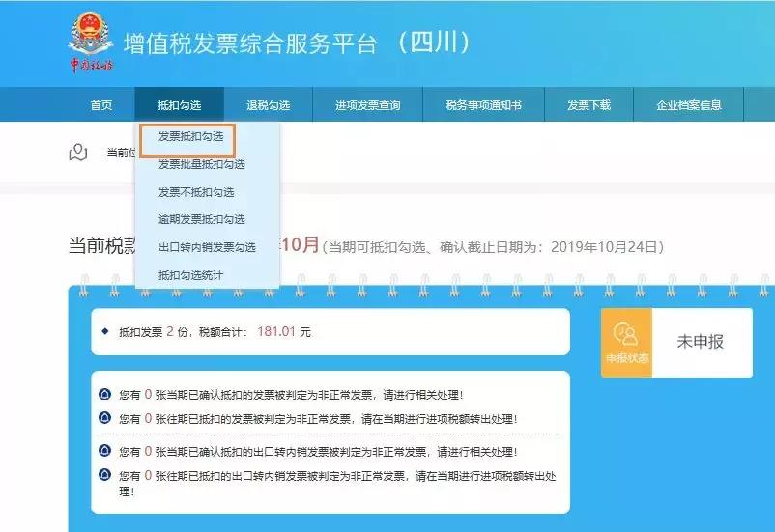Click bell icon beside 往期已抵扣的出口转内销 notice
This screenshot has width=775, height=532.
(x=104, y=475)
